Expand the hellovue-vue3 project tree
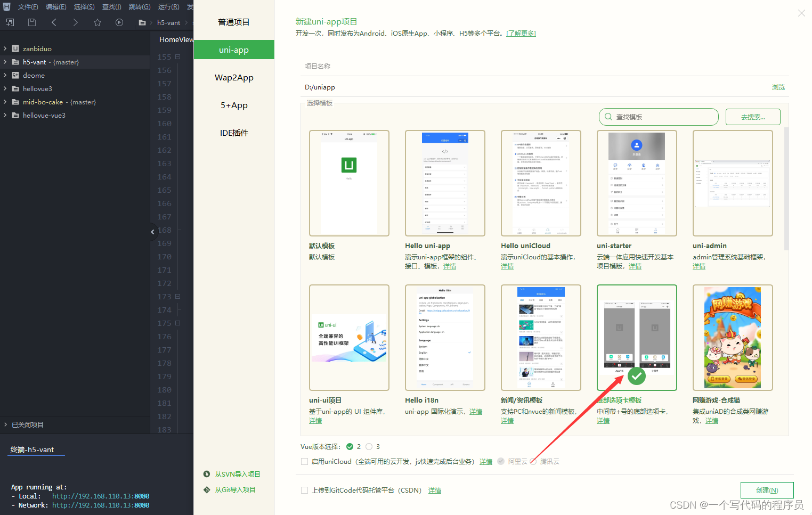 coord(5,115)
